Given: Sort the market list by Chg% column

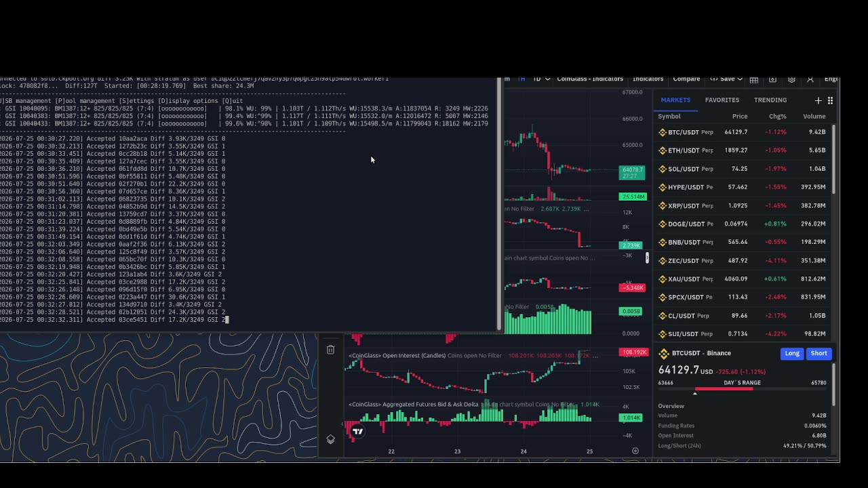Looking at the screenshot, I should click(x=777, y=117).
